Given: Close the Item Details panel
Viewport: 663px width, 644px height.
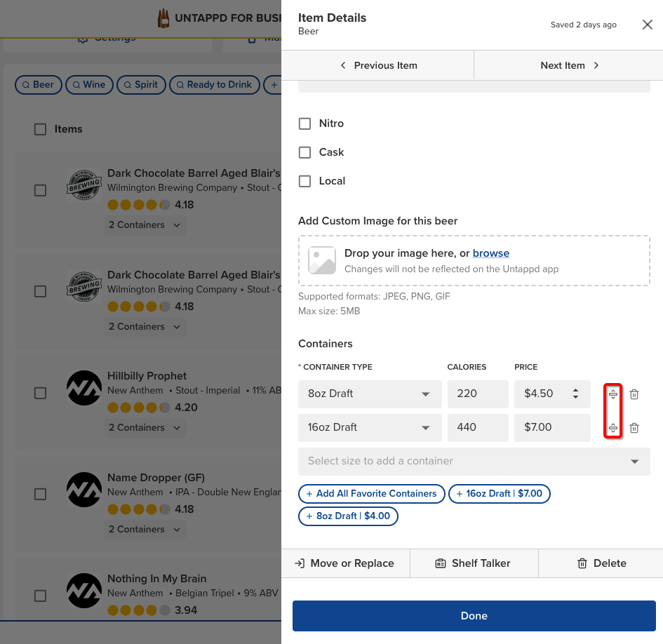Looking at the screenshot, I should (x=647, y=25).
